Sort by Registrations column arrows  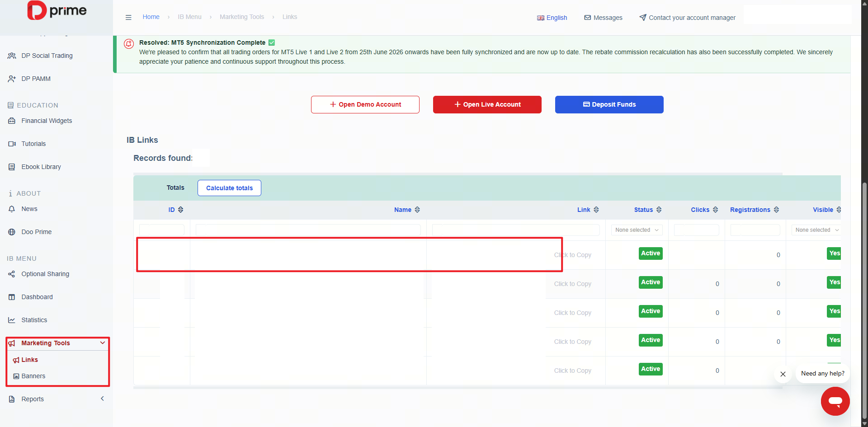pos(776,210)
